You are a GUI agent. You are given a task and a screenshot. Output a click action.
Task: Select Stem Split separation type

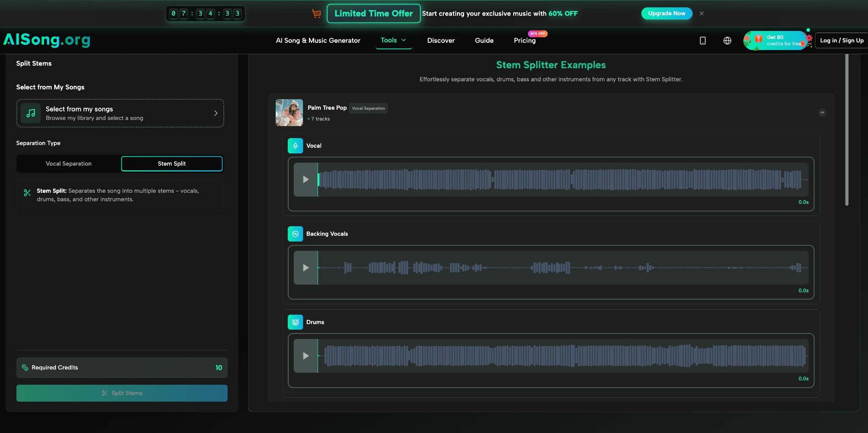click(172, 164)
